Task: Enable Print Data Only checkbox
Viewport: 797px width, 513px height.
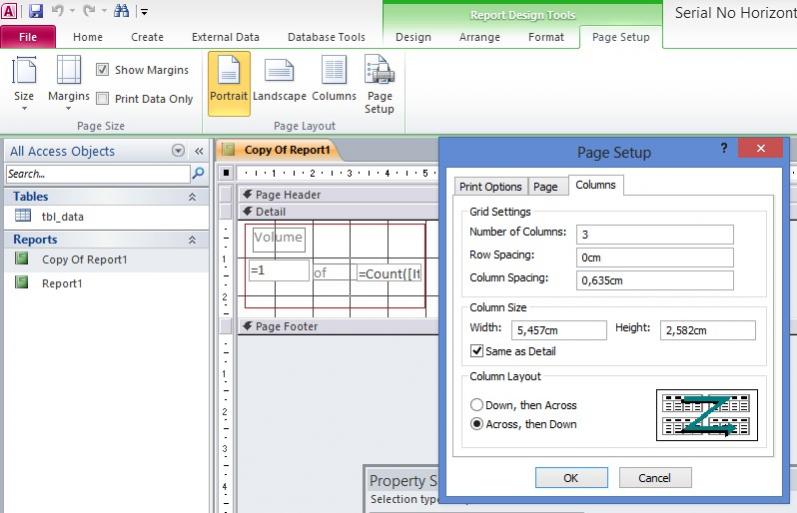Action: coord(102,99)
